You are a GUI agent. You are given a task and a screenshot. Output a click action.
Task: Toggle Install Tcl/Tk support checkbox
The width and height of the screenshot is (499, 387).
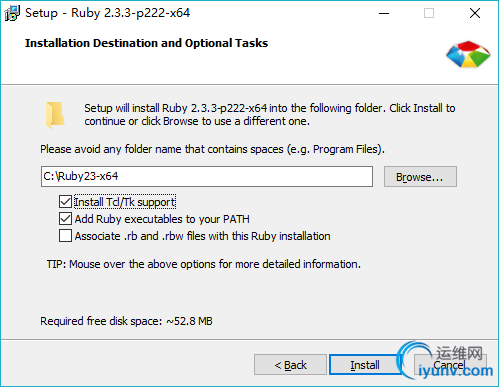(x=65, y=202)
